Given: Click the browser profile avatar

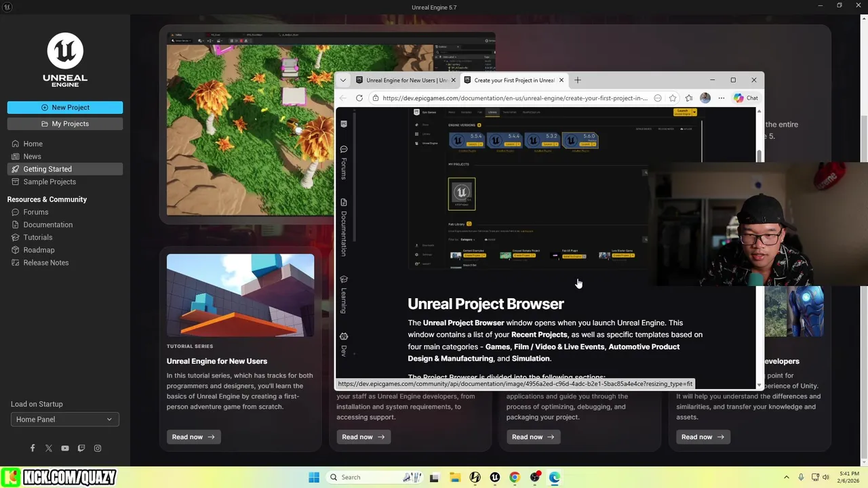Looking at the screenshot, I should click(705, 98).
